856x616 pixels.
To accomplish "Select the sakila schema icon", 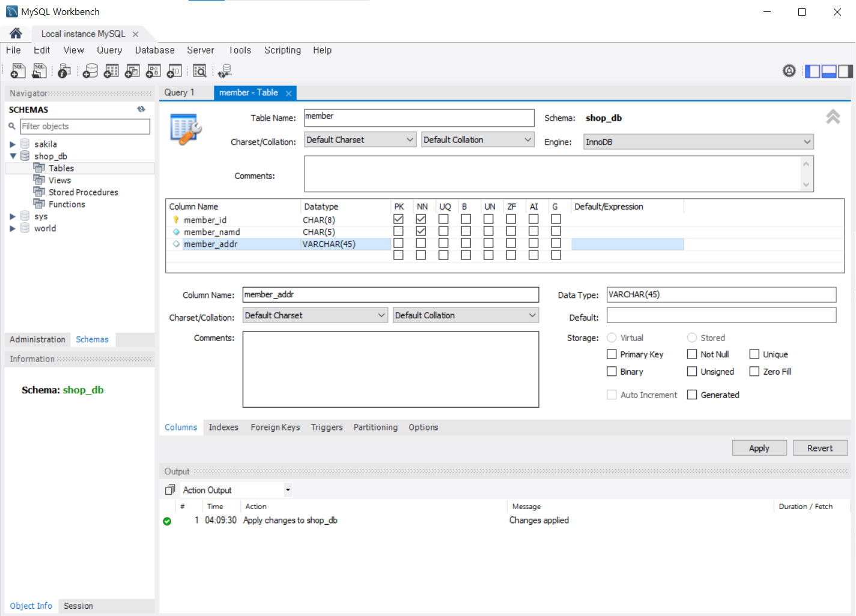I will point(25,144).
